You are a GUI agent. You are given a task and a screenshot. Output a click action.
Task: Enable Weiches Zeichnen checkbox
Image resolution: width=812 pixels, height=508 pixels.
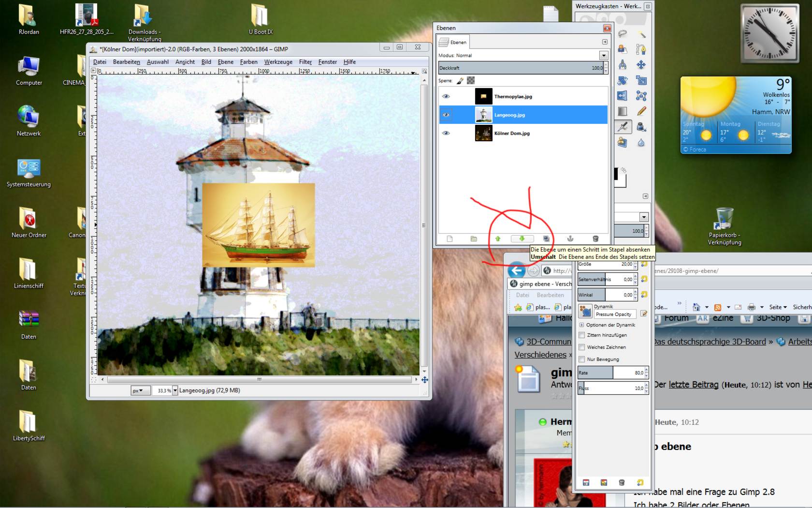pos(582,347)
